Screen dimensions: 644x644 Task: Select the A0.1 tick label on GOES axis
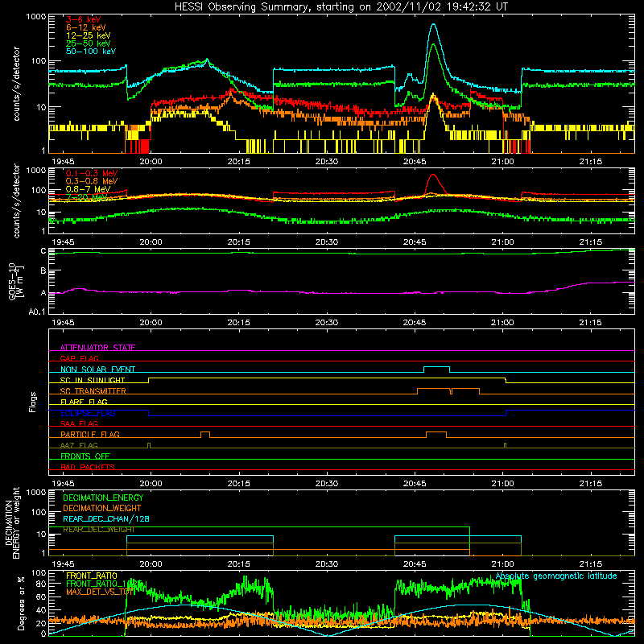pos(36,312)
